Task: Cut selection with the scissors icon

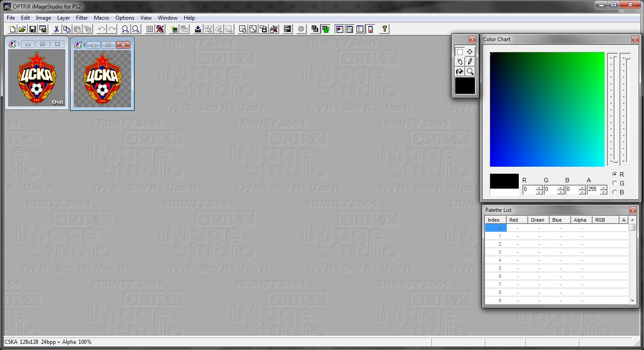Action: (x=56, y=29)
